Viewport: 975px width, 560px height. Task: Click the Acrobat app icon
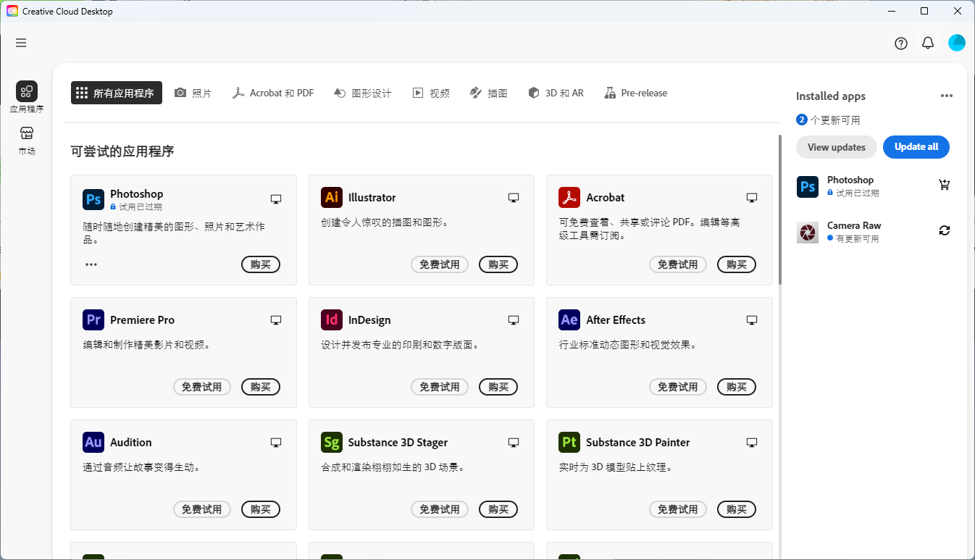coord(569,198)
